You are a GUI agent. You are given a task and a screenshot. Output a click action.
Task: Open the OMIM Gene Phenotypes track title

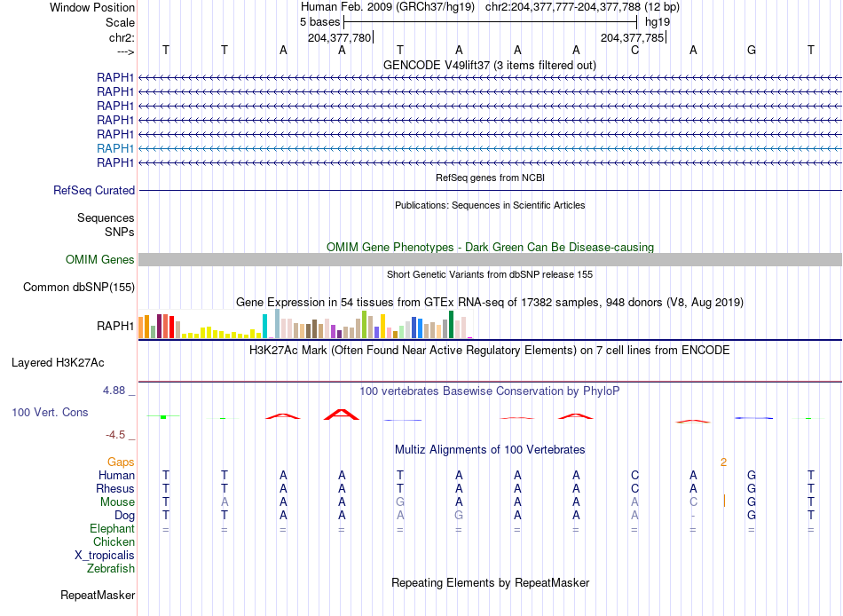coord(490,247)
